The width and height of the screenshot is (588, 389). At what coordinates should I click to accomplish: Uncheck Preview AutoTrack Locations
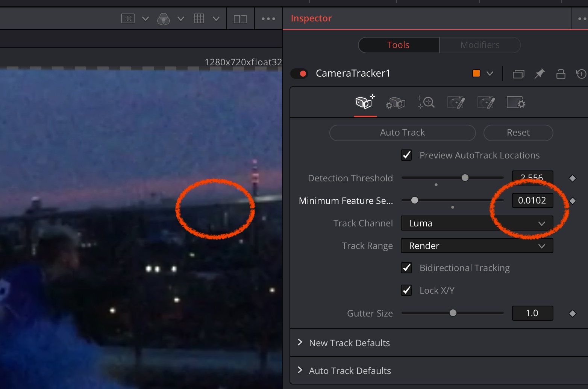406,155
